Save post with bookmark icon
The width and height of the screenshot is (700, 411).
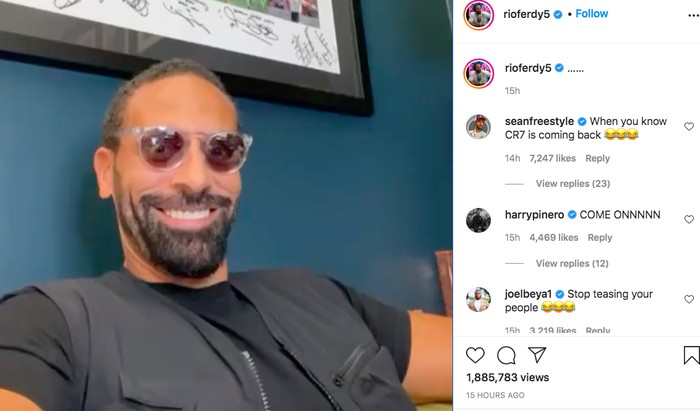pyautogui.click(x=691, y=355)
